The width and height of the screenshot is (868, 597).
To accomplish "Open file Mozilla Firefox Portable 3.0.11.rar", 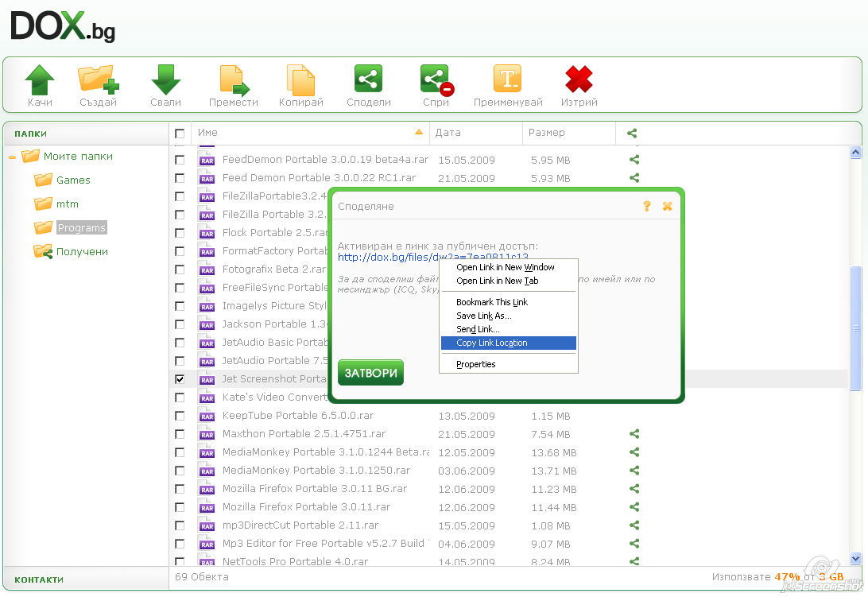I will click(x=306, y=506).
